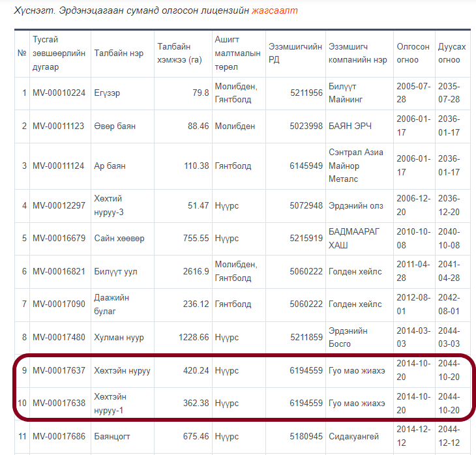Select license number MV-00016679
Image resolution: width=476 pixels, height=455 pixels.
(59, 239)
